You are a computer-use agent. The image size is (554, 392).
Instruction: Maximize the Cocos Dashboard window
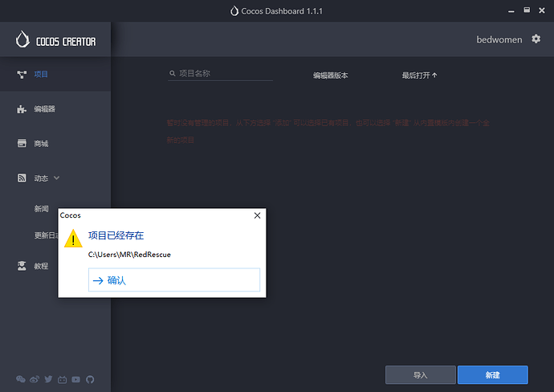click(x=527, y=10)
